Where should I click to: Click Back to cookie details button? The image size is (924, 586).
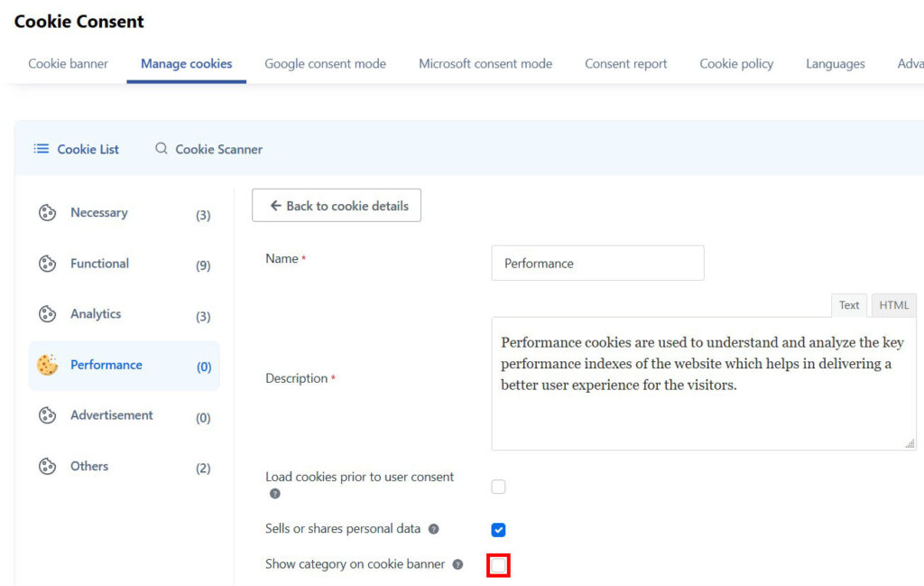337,206
